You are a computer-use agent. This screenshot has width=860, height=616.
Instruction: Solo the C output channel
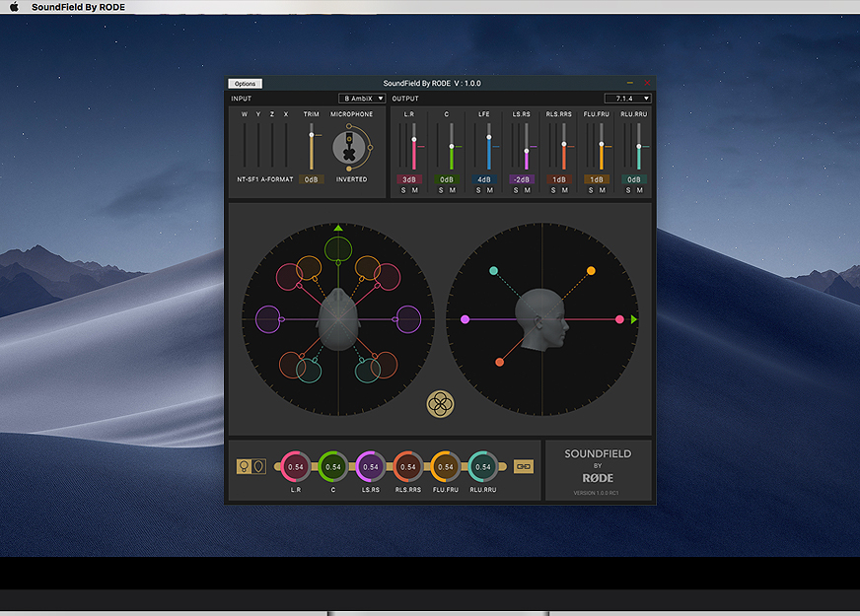tap(441, 190)
